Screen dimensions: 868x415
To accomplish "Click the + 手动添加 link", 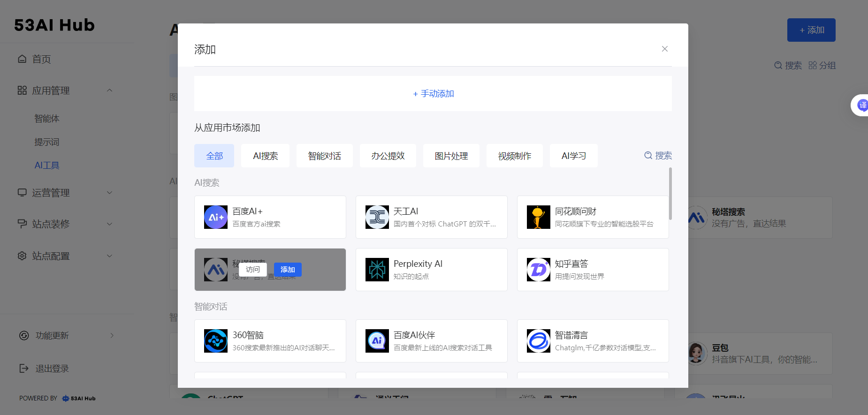I will point(433,94).
